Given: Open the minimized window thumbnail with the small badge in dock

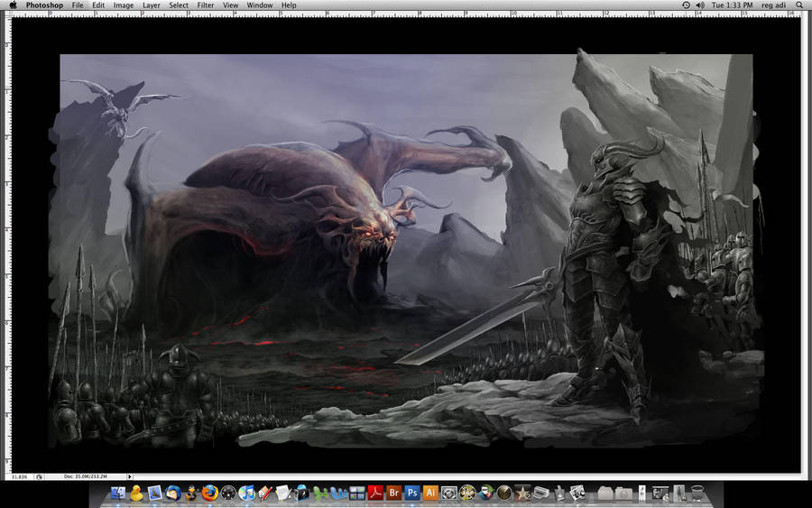Looking at the screenshot, I should coord(660,493).
